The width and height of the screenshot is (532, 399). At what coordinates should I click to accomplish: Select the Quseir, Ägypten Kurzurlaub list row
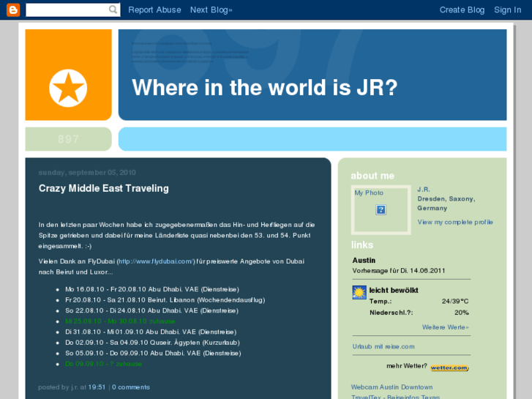[152, 343]
